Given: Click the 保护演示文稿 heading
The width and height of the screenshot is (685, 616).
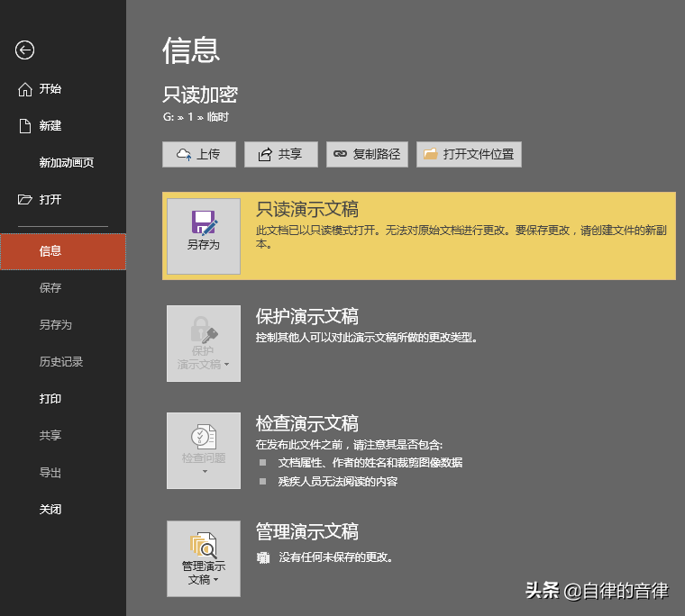Looking at the screenshot, I should [307, 316].
